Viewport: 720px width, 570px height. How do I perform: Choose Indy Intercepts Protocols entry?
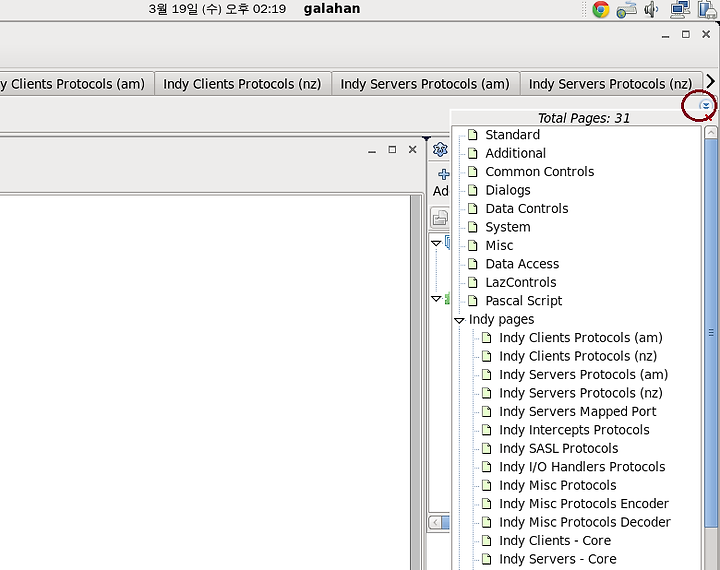point(574,429)
